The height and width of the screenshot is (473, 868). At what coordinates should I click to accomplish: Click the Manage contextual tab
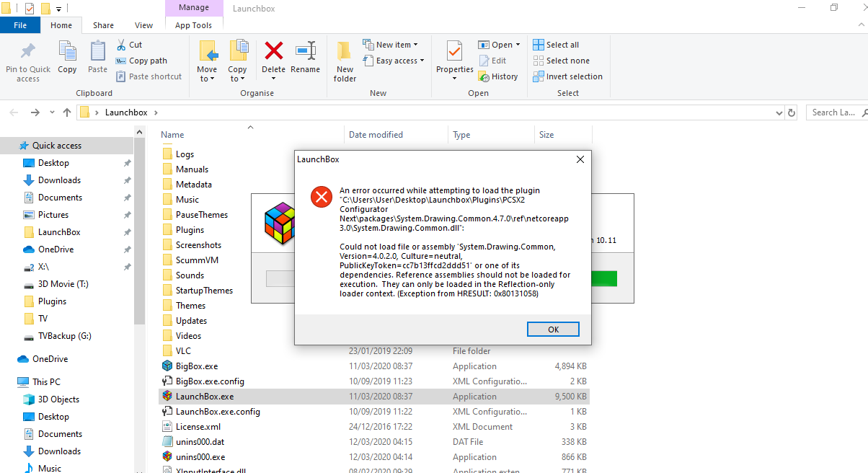point(193,8)
